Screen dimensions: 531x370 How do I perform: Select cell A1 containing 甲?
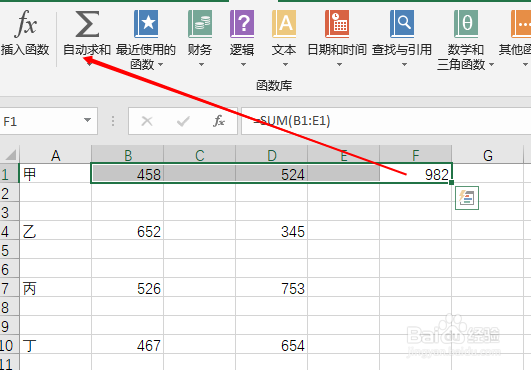[x=56, y=174]
